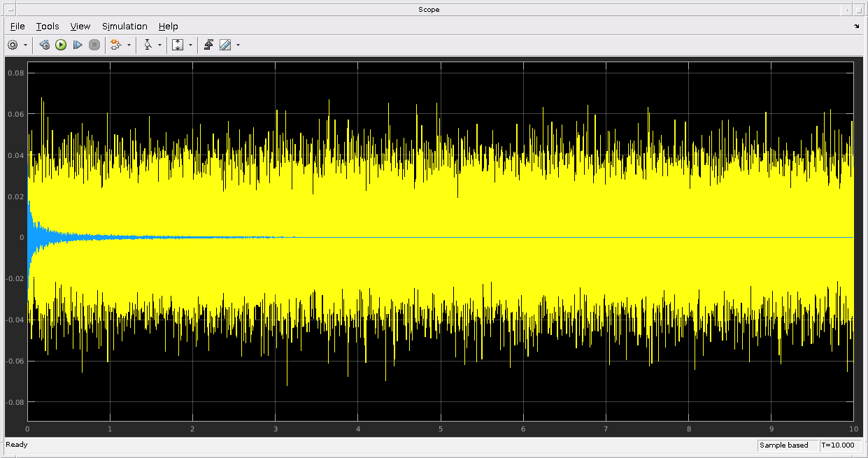The image size is (868, 458).
Task: Open Configuration Properties gear icon
Action: pyautogui.click(x=13, y=45)
